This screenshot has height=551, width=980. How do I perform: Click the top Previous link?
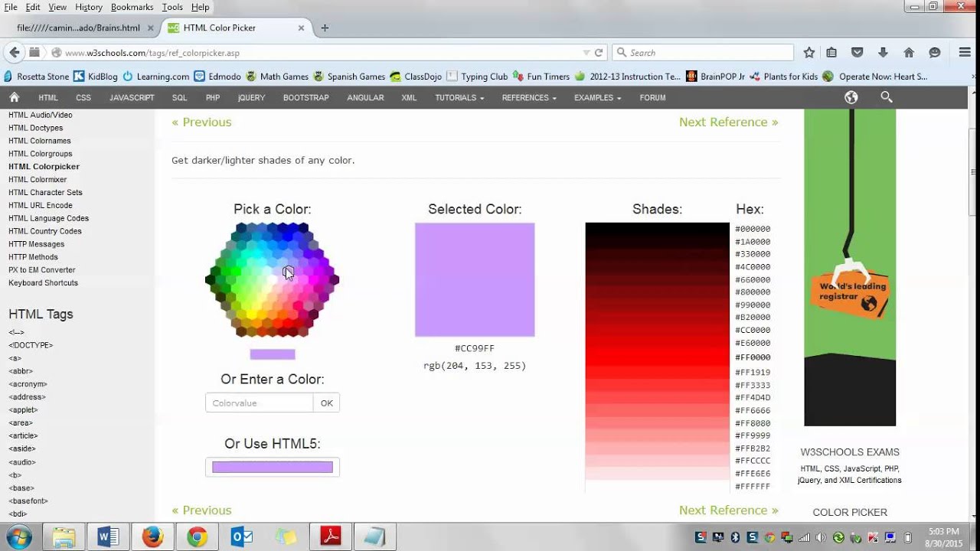tap(201, 122)
